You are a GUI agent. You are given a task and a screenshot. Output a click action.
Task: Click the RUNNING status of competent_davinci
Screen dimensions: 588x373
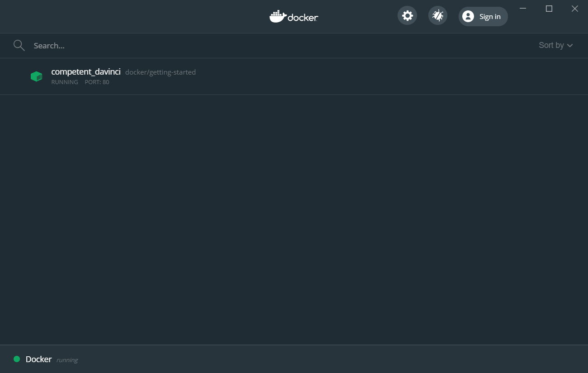point(65,82)
